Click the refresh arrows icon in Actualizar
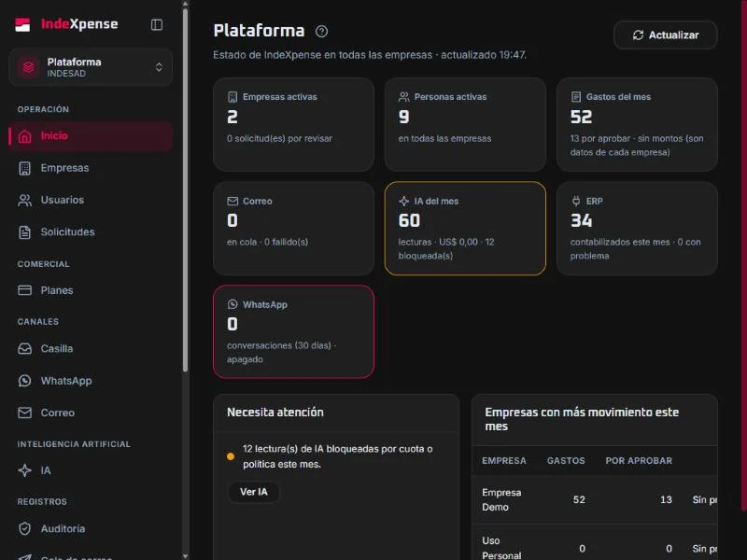 [x=638, y=35]
